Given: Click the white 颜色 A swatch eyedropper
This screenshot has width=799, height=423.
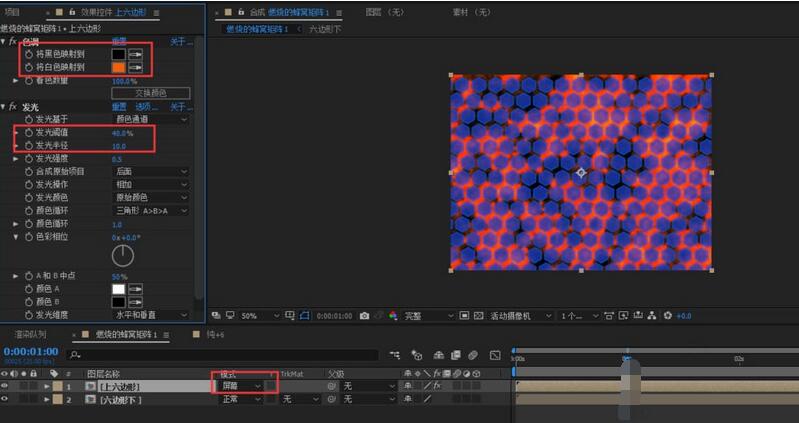Looking at the screenshot, I should pos(135,289).
